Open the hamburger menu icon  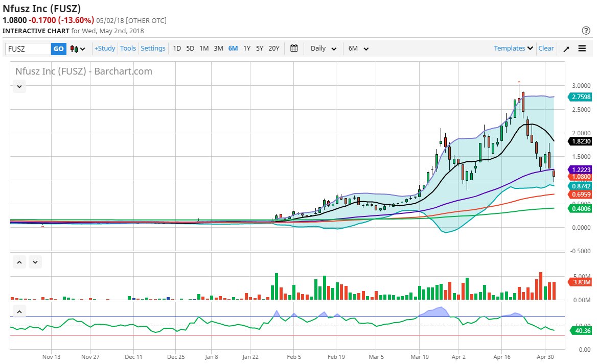(x=582, y=48)
